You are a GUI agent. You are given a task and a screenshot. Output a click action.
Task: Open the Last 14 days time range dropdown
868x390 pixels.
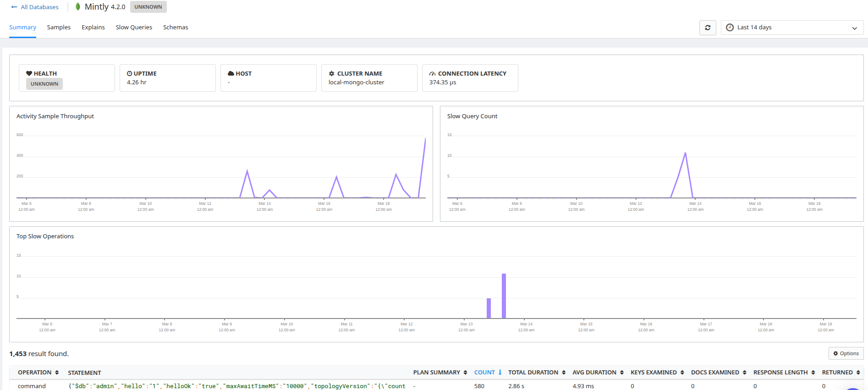pyautogui.click(x=792, y=27)
